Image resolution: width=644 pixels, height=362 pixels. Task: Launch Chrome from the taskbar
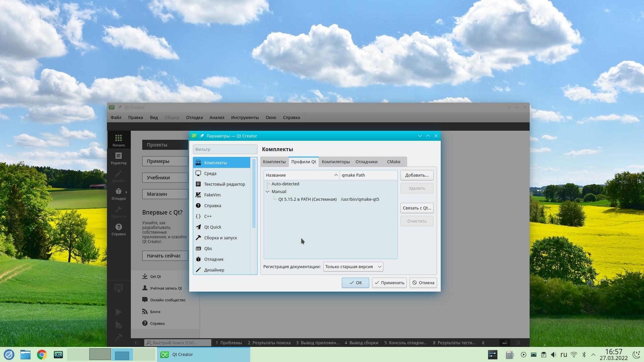42,355
